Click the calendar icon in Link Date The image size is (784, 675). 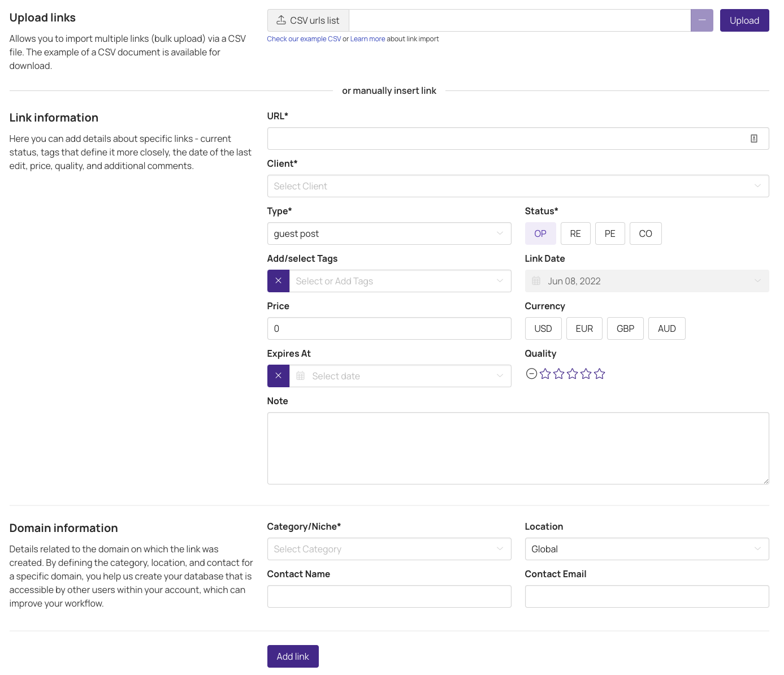pyautogui.click(x=536, y=281)
